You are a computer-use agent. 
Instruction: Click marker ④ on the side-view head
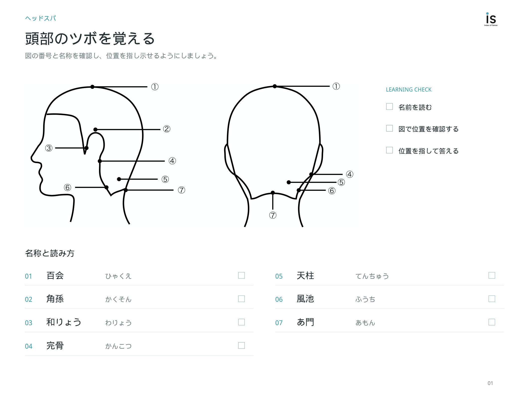172,161
